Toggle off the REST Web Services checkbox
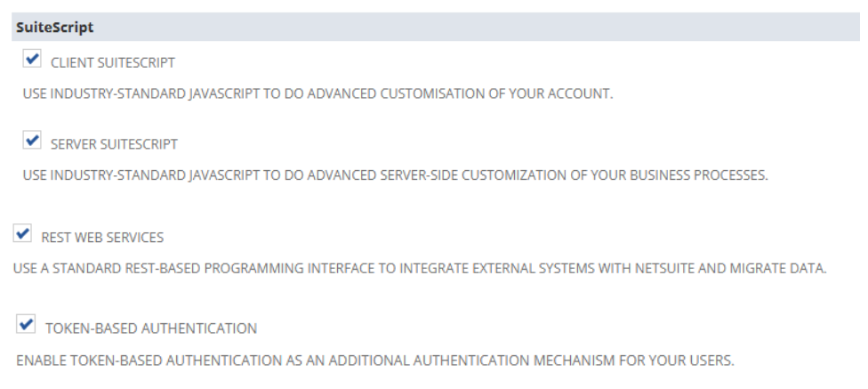This screenshot has height=389, width=868. pyautogui.click(x=23, y=235)
